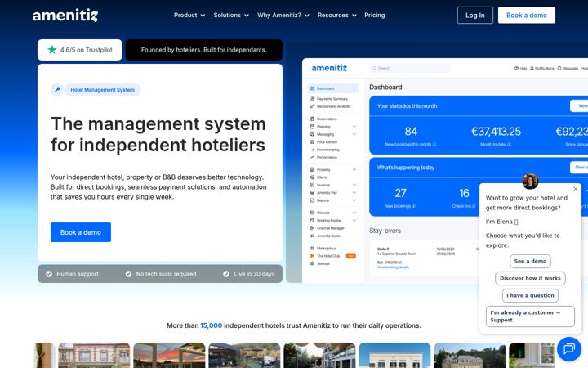Click the key icon beside Hotel Management System

tap(57, 90)
